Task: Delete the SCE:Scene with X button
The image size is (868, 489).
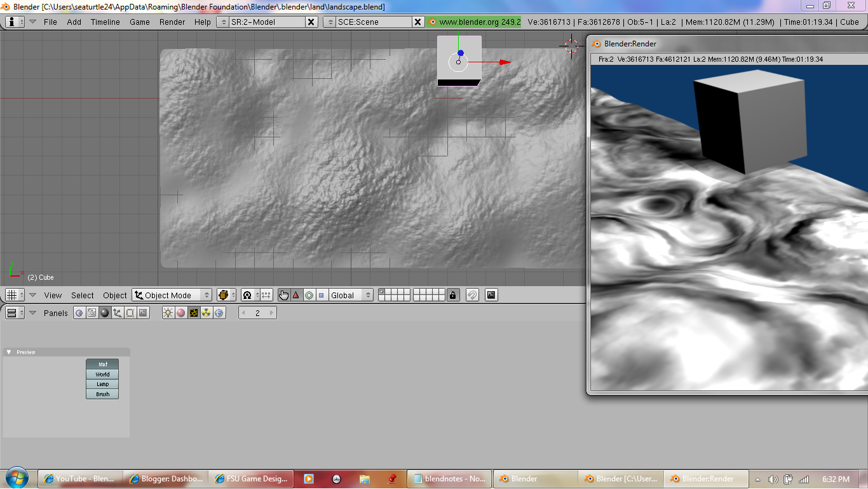Action: (x=417, y=22)
